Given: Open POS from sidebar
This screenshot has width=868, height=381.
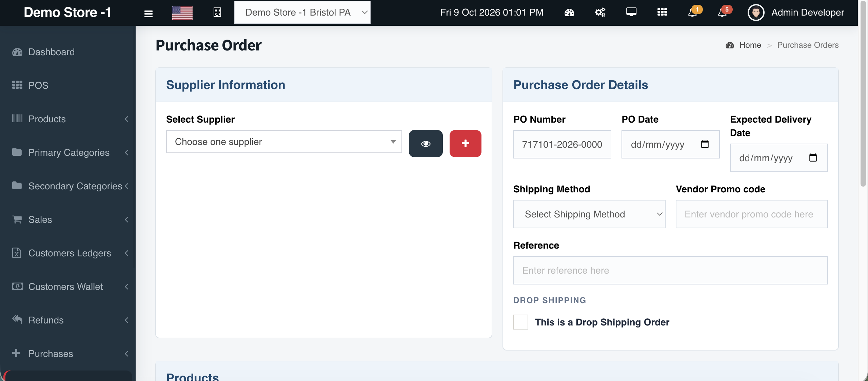Looking at the screenshot, I should click(68, 85).
